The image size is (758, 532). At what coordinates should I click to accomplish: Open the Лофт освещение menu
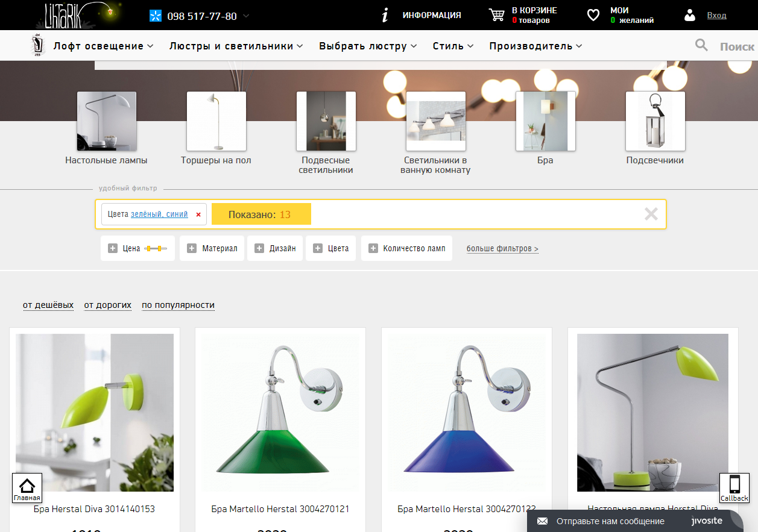tap(103, 46)
